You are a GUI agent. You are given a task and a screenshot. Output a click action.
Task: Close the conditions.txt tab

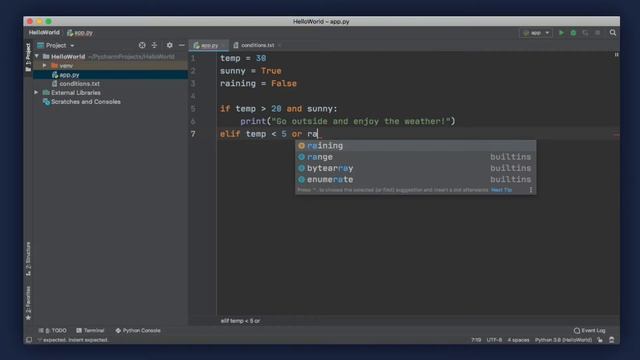(280, 45)
